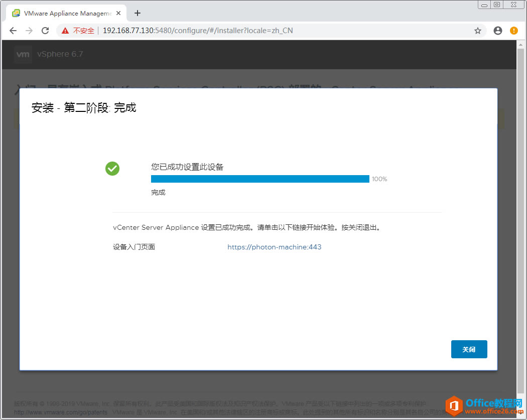The image size is (527, 420).
Task: Click the 100% percentage label
Action: coord(379,179)
